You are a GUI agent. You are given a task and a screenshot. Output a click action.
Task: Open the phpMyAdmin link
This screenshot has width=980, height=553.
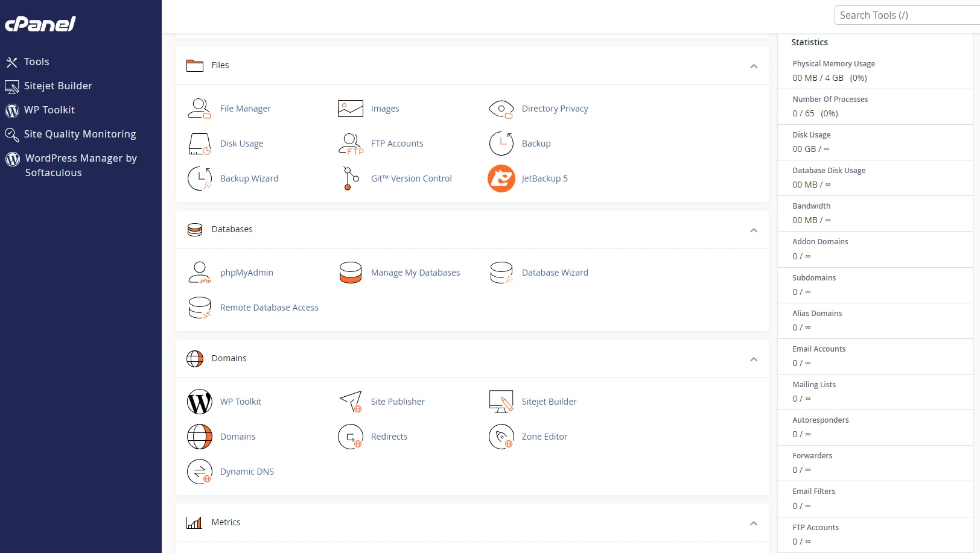[246, 273]
